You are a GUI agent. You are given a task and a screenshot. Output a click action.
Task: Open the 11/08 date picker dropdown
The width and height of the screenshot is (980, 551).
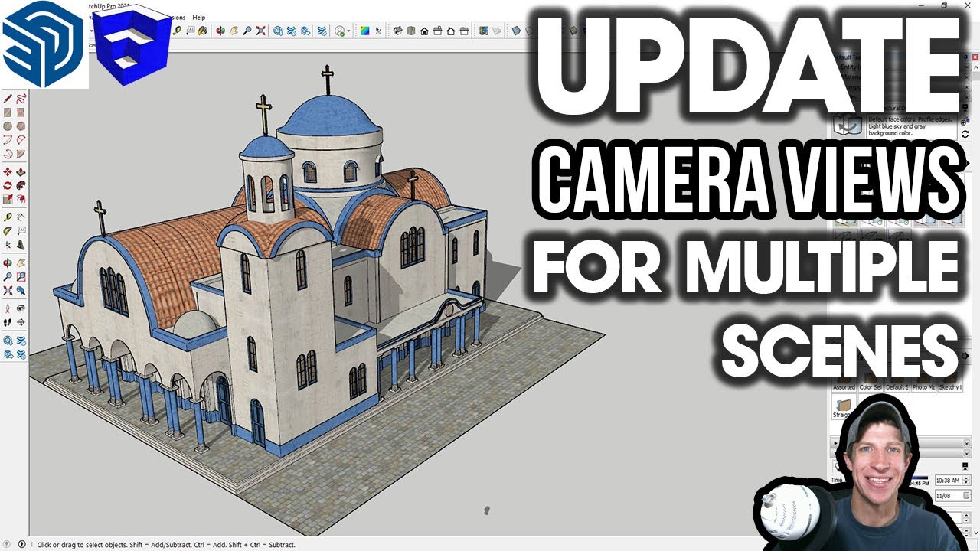point(965,496)
